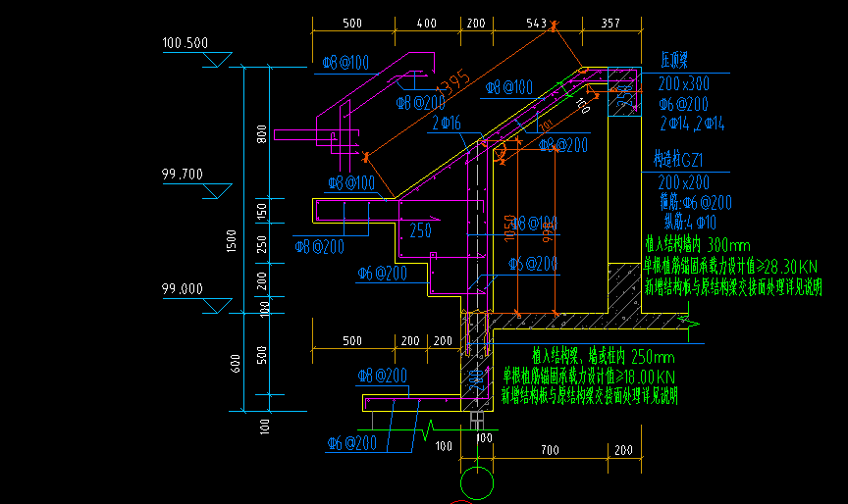Click the 200x380 beam size text
This screenshot has width=848, height=504.
click(x=683, y=85)
